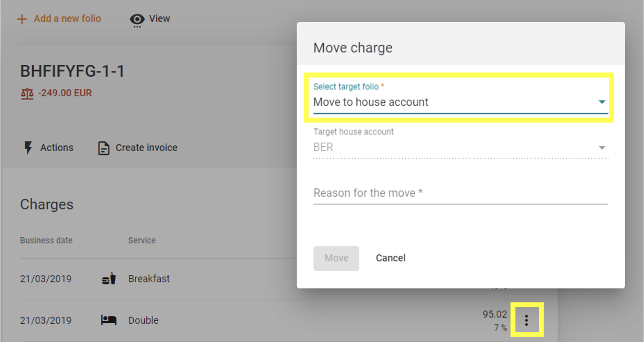Click the Breakfast service icon

(x=108, y=278)
